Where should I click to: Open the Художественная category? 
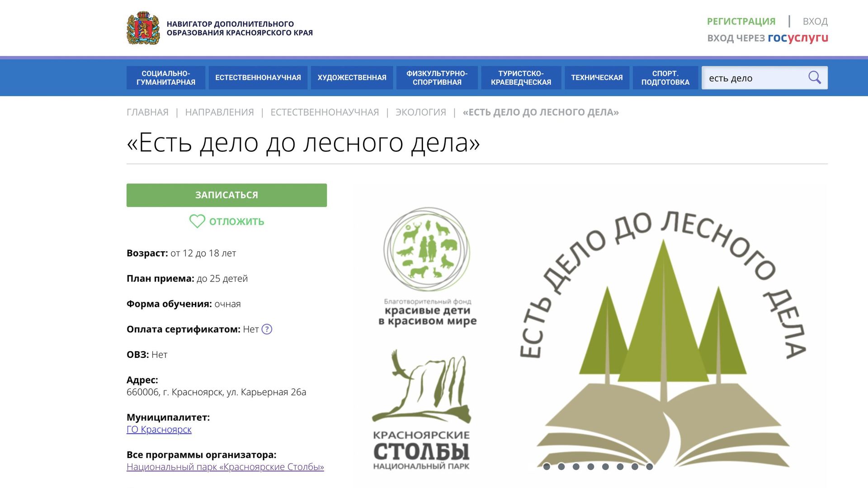(352, 78)
